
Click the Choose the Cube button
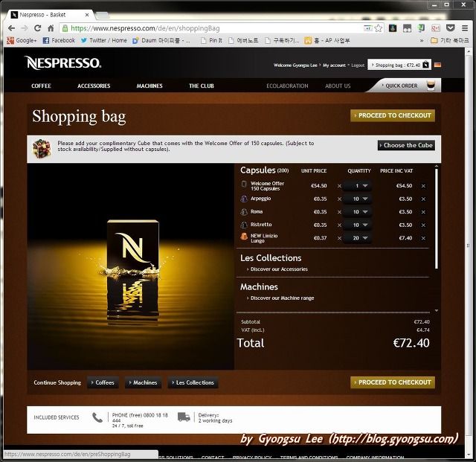pyautogui.click(x=406, y=145)
